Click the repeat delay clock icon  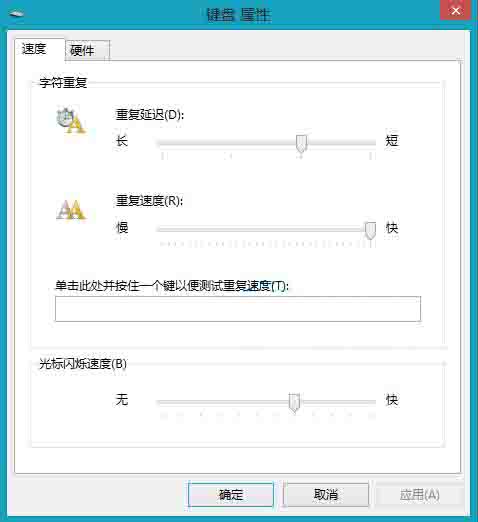71,120
